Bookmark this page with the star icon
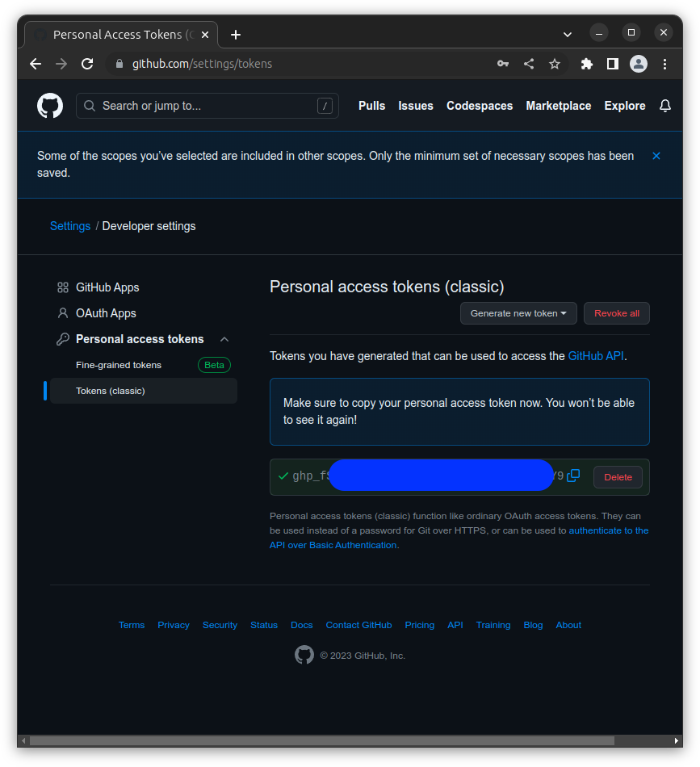 pos(554,64)
